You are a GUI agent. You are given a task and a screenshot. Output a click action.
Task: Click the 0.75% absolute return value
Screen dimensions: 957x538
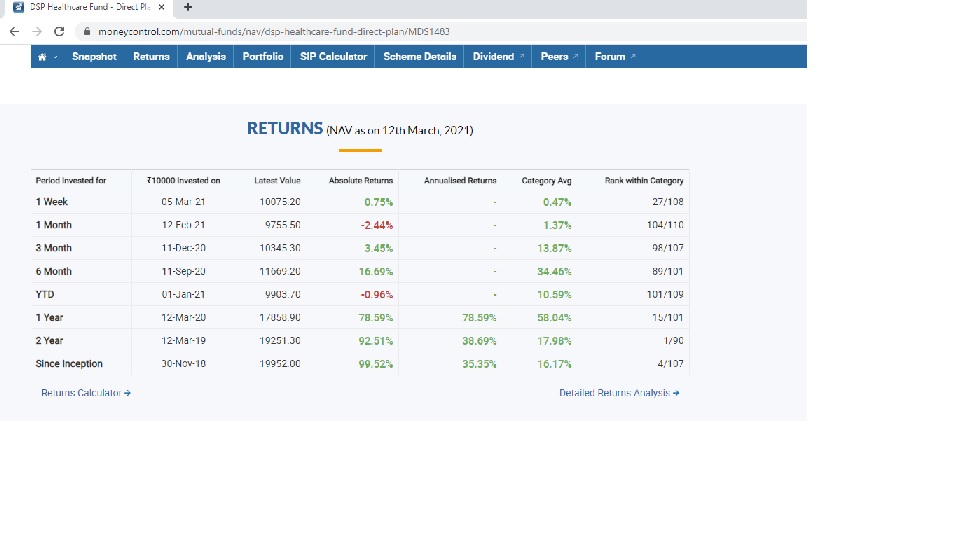[378, 202]
